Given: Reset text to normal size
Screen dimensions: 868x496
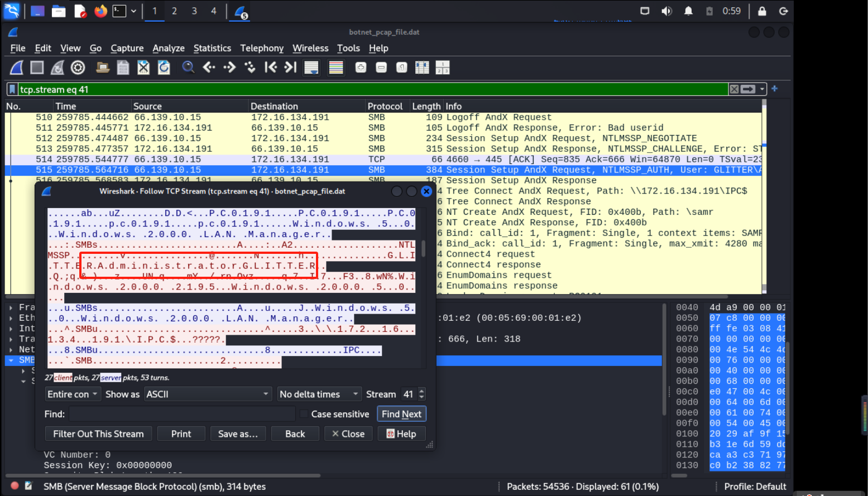Looking at the screenshot, I should coord(401,68).
